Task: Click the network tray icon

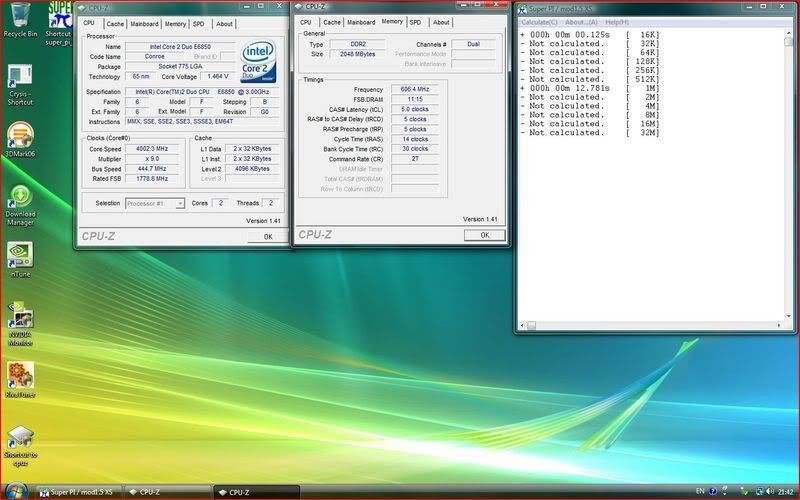Action: pos(759,491)
